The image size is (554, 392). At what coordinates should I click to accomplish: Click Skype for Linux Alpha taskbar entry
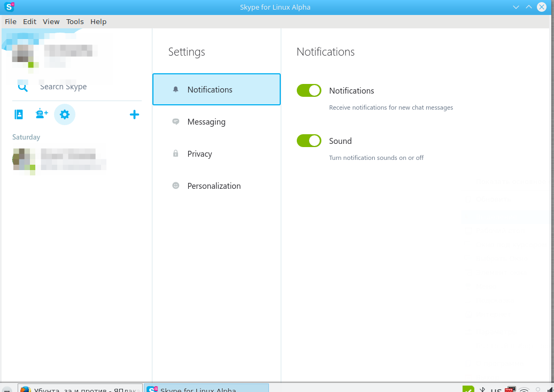[x=206, y=388]
